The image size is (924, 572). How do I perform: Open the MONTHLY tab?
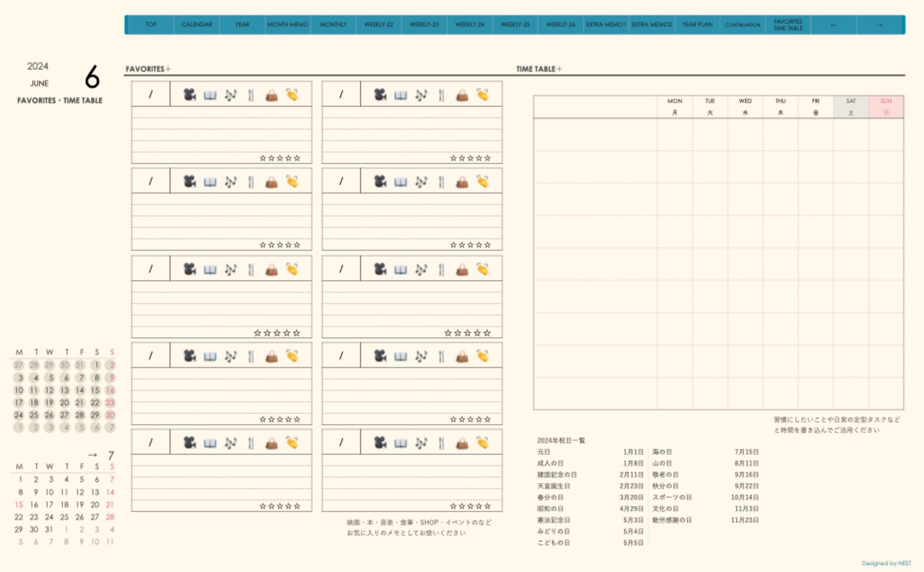click(x=333, y=25)
